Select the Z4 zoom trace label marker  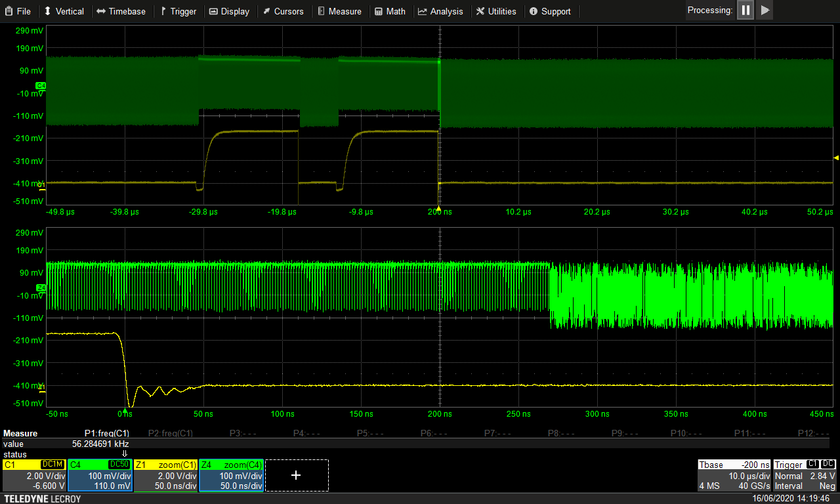click(41, 288)
